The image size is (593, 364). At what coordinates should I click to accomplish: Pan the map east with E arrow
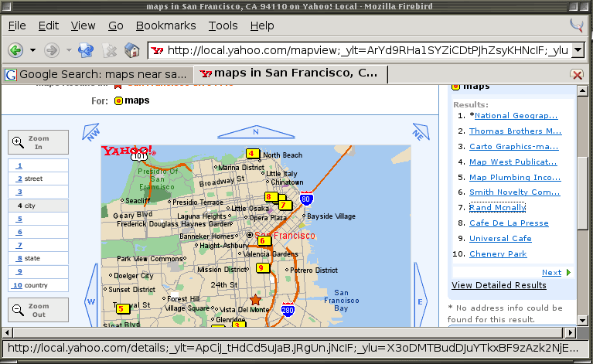point(421,301)
